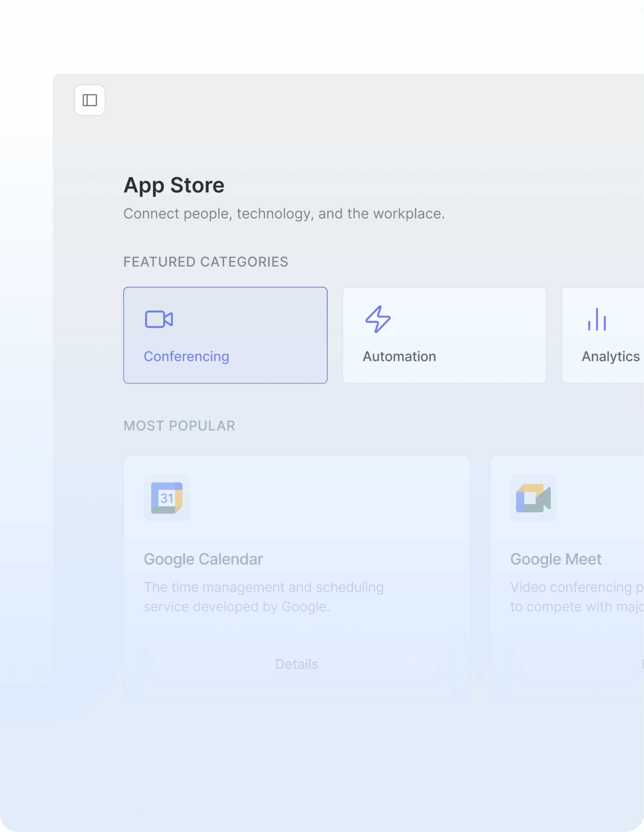Select the Conferencing label text
This screenshot has height=832, width=644.
click(186, 356)
